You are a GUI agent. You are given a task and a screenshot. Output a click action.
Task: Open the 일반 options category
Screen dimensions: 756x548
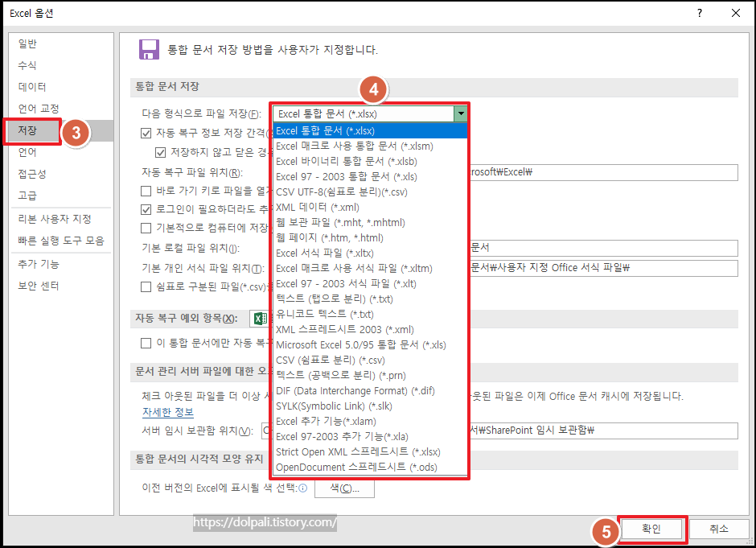[x=61, y=44]
